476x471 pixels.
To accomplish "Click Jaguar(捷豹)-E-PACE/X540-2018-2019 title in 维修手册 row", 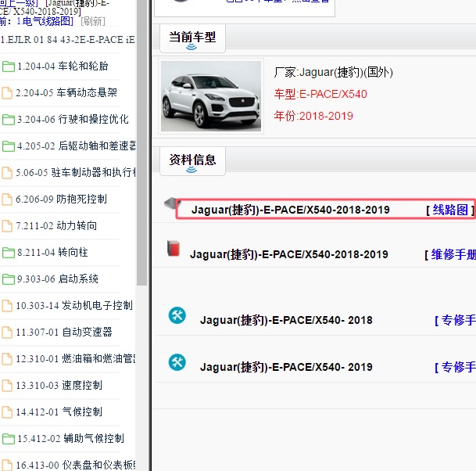I will click(x=289, y=254).
